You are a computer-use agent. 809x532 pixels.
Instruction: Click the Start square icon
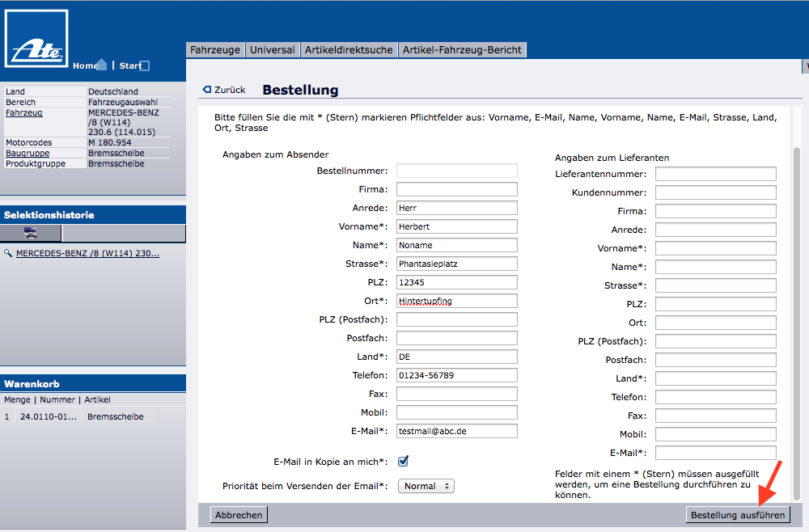pyautogui.click(x=145, y=66)
